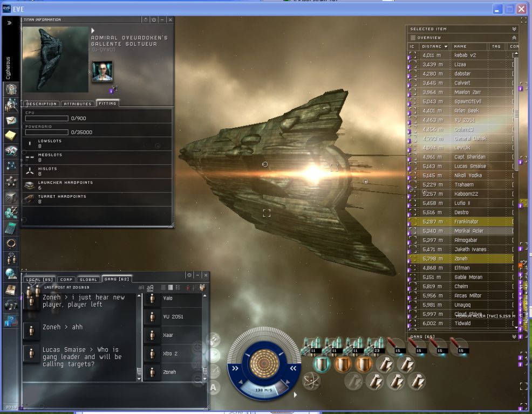
Task: Select the larger underlined aA font size
Action: 150,288
